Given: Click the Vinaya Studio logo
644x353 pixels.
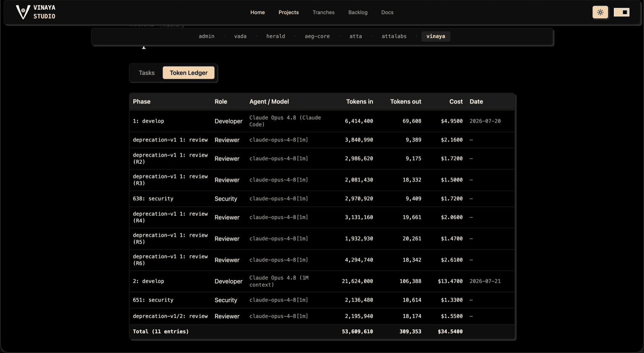Looking at the screenshot, I should point(35,12).
